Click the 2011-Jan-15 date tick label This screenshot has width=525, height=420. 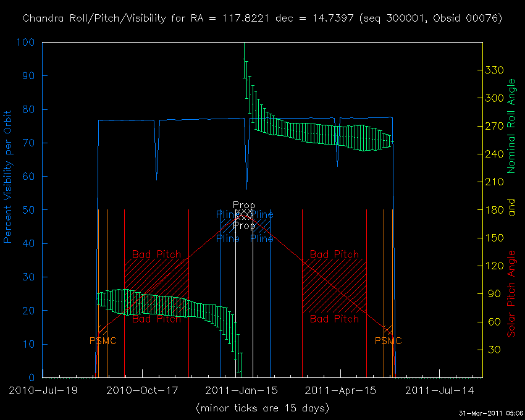tap(241, 390)
